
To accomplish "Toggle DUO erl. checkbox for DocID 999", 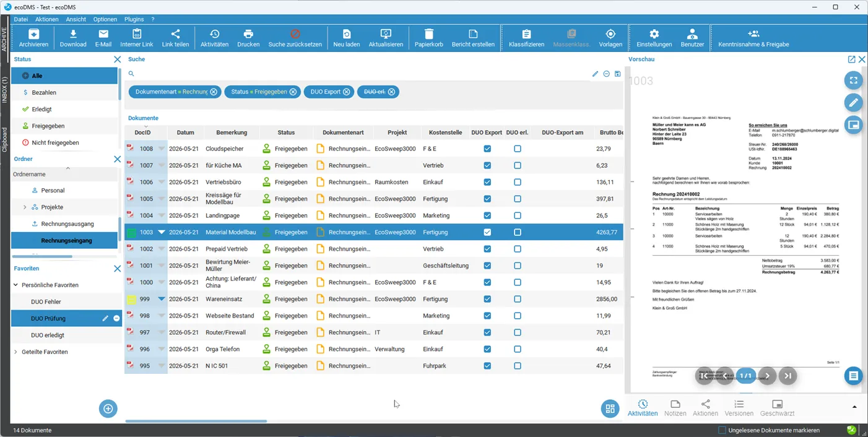I will click(518, 299).
